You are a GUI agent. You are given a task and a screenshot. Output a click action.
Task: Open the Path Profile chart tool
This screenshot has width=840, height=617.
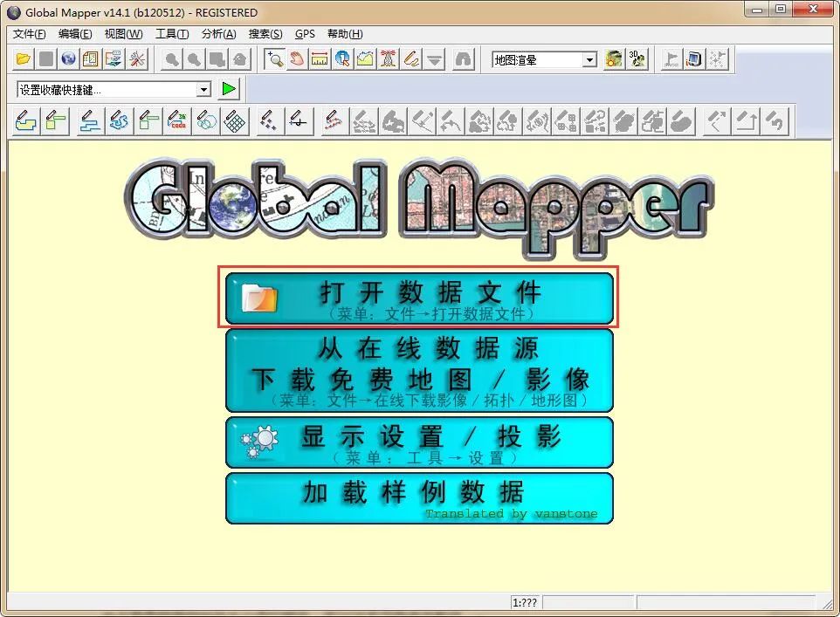[364, 58]
